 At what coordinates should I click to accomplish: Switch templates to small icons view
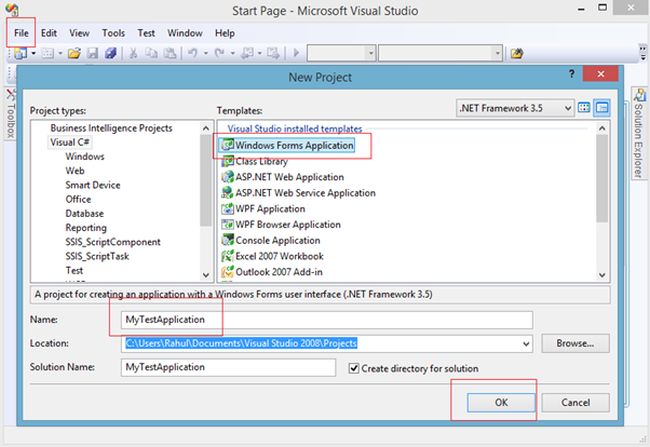tap(601, 108)
